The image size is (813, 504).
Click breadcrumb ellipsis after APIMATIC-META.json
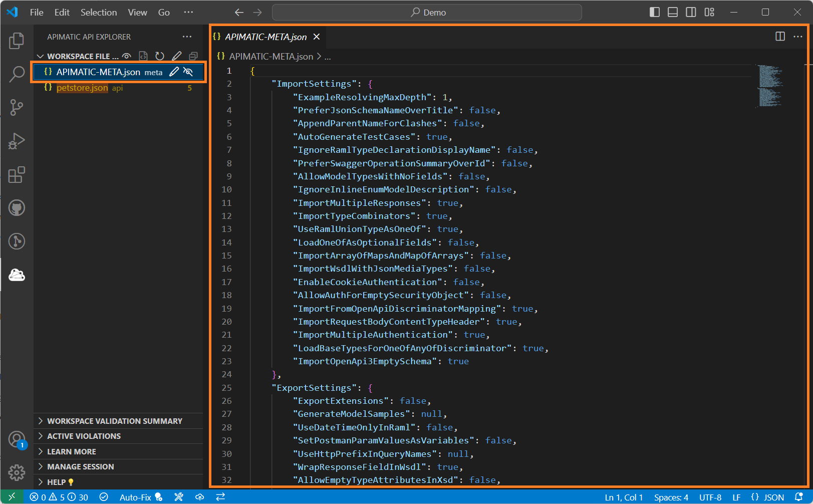(x=328, y=57)
